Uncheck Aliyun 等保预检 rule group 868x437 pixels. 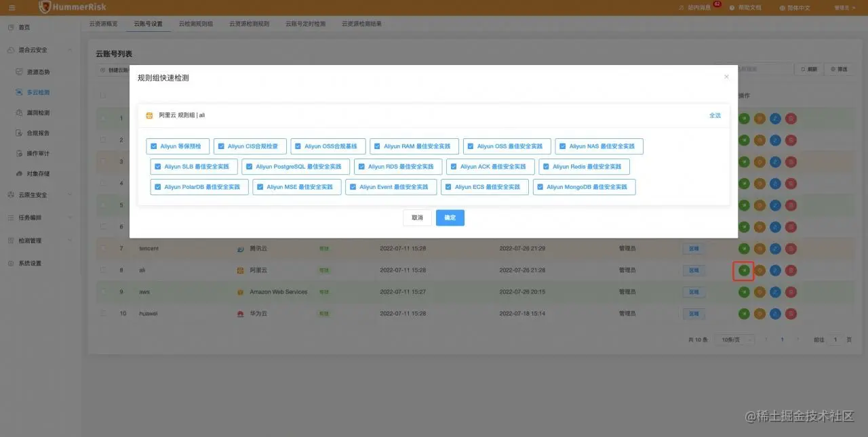[x=154, y=146]
